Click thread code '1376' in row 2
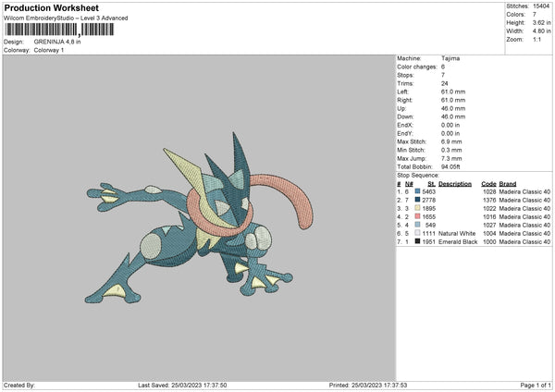 coord(489,201)
